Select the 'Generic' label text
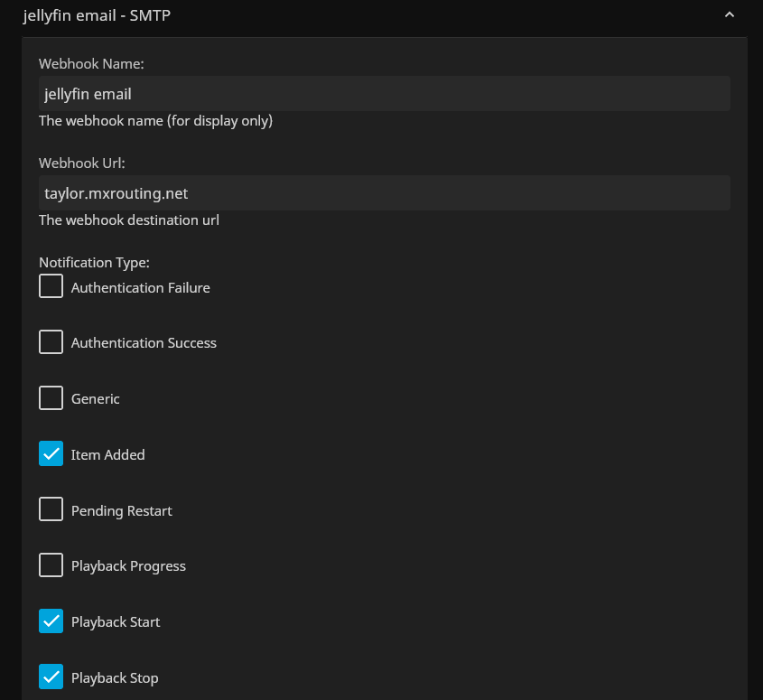This screenshot has height=700, width=763. tap(96, 398)
